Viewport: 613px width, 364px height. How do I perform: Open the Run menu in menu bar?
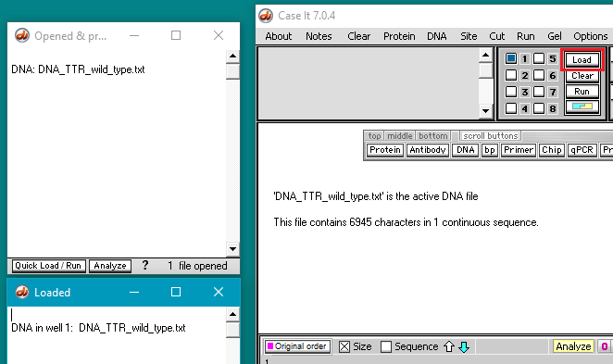tap(525, 36)
